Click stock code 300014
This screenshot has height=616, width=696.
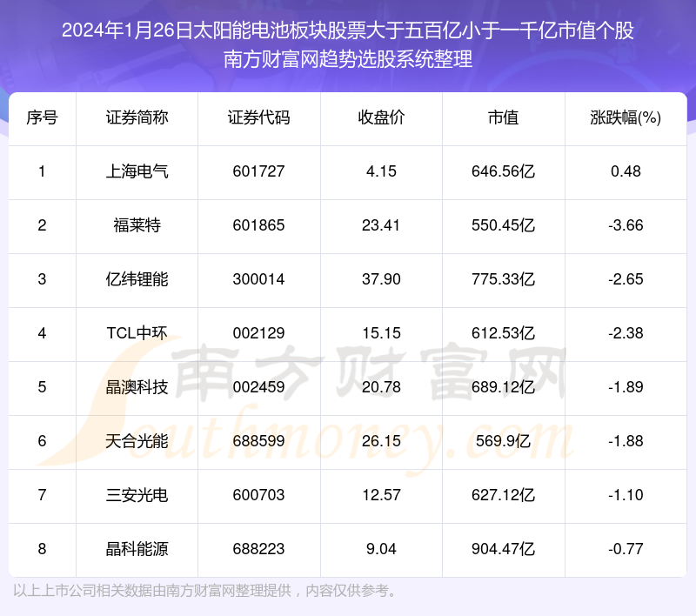(258, 279)
